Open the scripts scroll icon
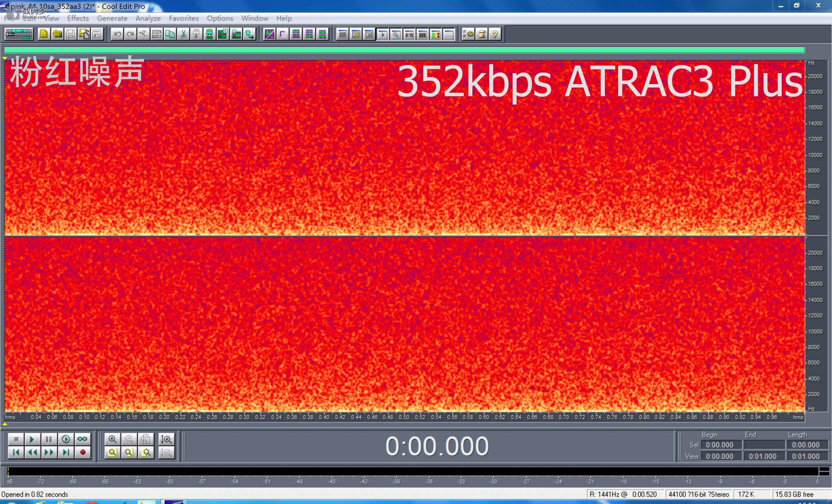This screenshot has width=832, height=504. tap(482, 34)
